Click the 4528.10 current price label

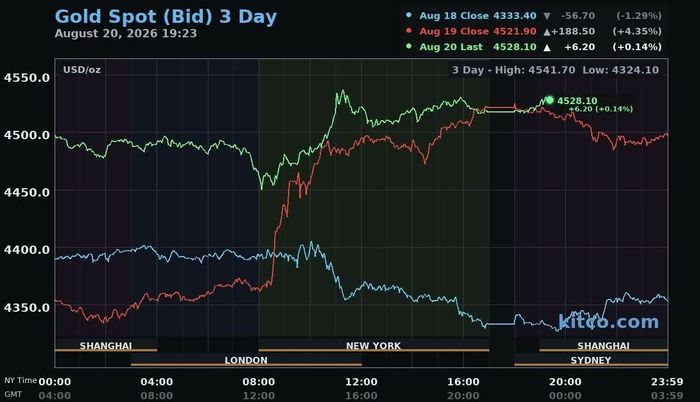click(x=577, y=101)
